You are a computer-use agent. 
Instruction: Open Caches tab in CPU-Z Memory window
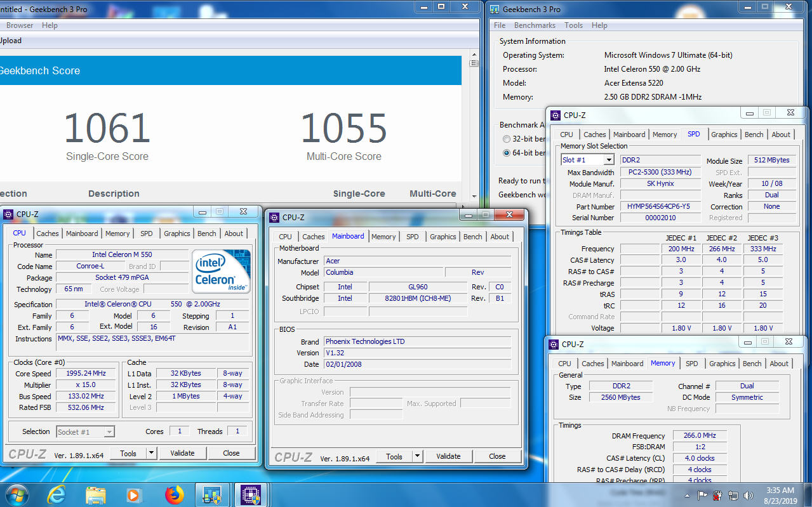(x=593, y=364)
